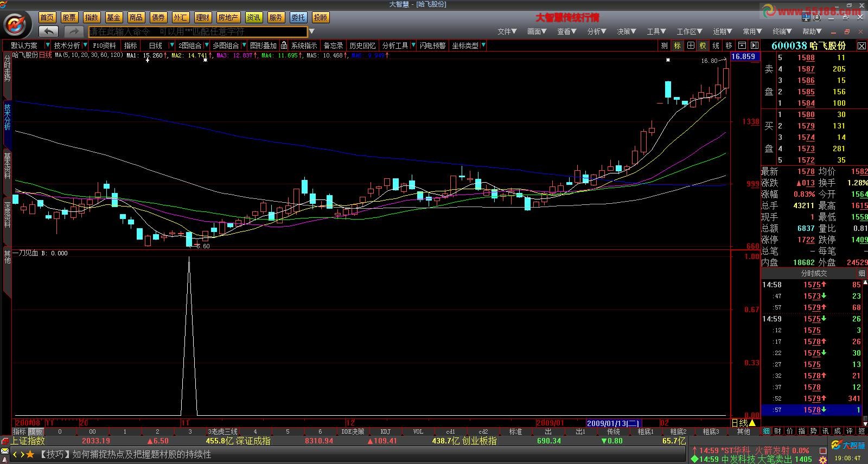Click the 2009/01/13 date marker on timeline
This screenshot has height=464, width=868.
click(x=614, y=423)
